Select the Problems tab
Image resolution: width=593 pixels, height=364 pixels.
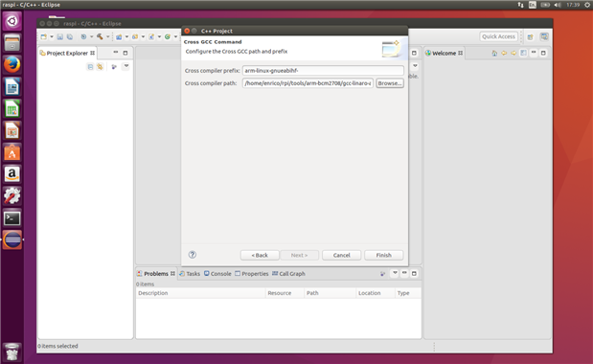coord(156,274)
